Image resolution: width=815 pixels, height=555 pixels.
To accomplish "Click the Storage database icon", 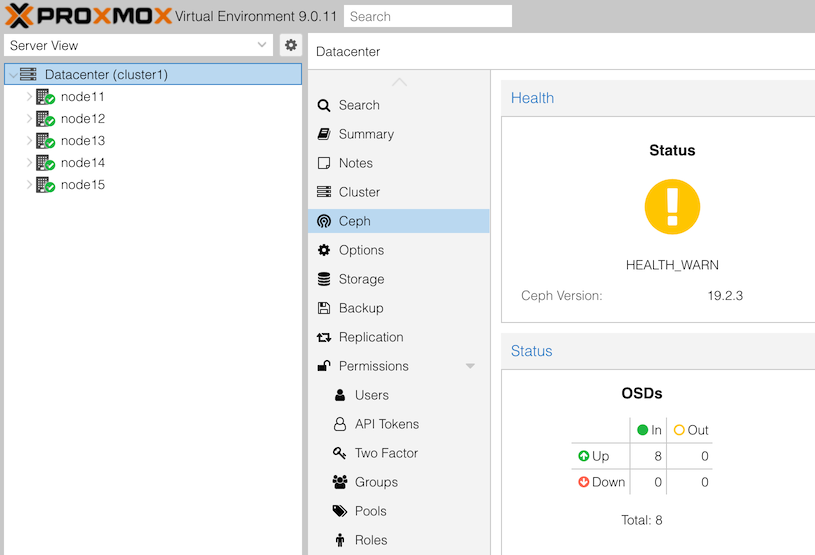I will (x=324, y=279).
